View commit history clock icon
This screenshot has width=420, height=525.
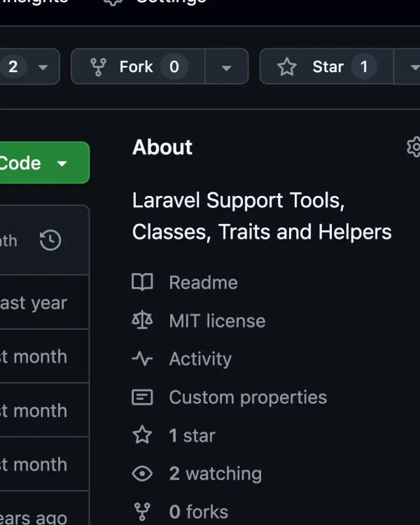(50, 240)
